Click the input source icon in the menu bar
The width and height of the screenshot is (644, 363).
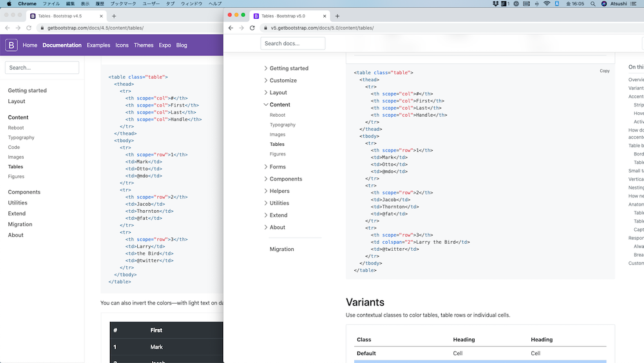click(x=557, y=4)
